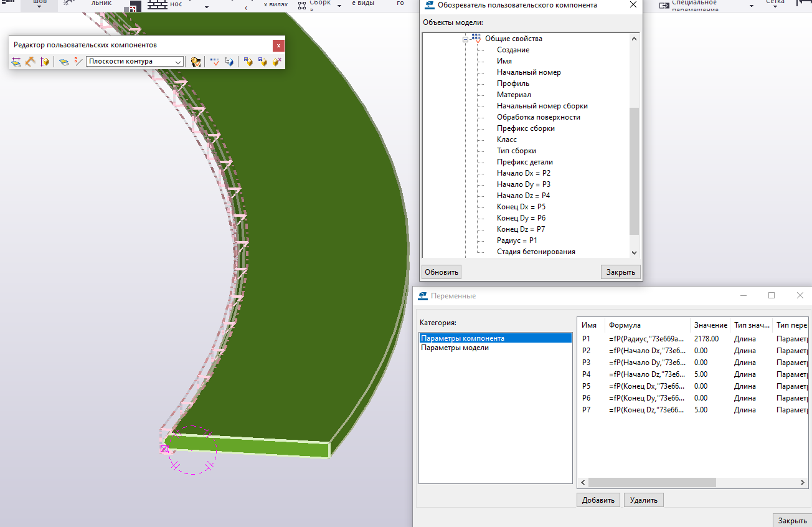
Task: Choose the Add construction line tool
Action: pos(78,62)
